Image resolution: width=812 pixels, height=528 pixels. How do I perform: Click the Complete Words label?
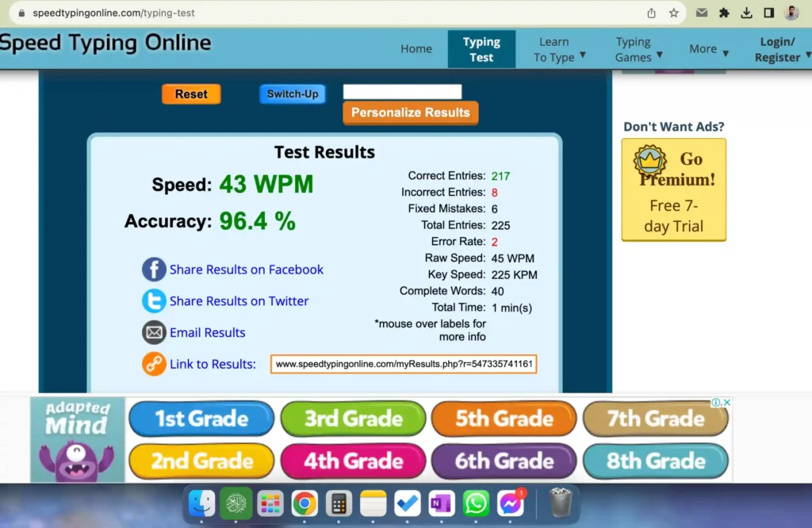[442, 291]
